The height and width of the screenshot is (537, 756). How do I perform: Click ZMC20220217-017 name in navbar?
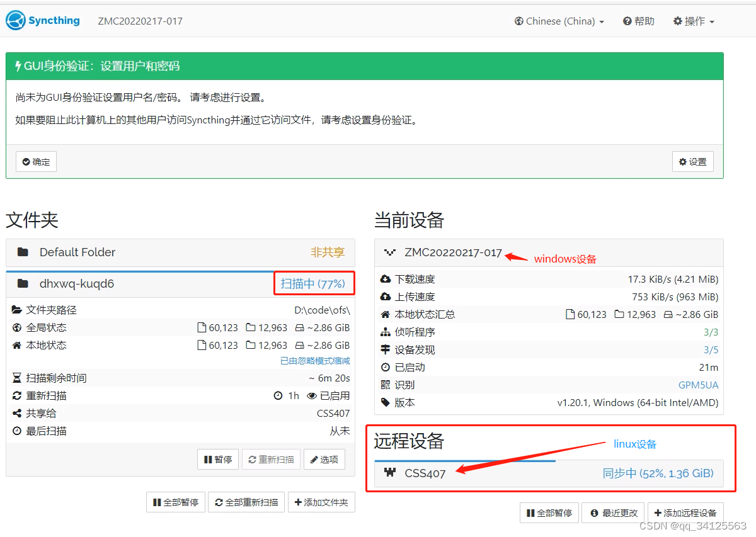tap(140, 21)
